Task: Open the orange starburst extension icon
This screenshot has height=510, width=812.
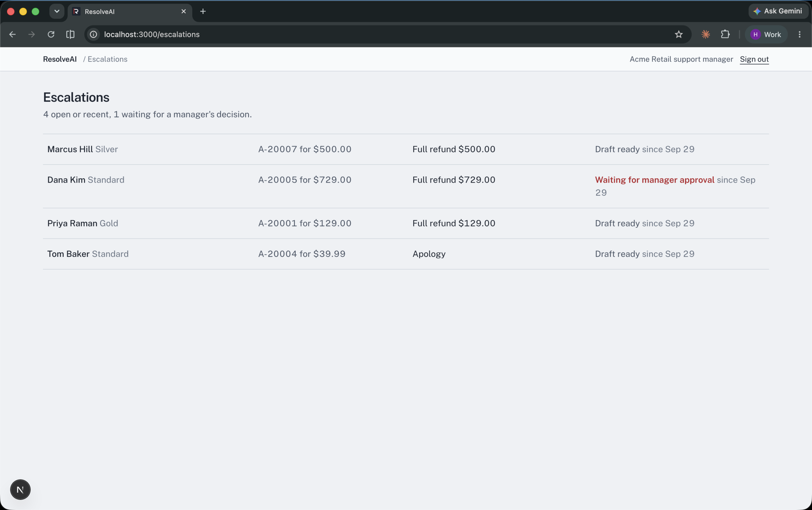Action: pyautogui.click(x=705, y=34)
